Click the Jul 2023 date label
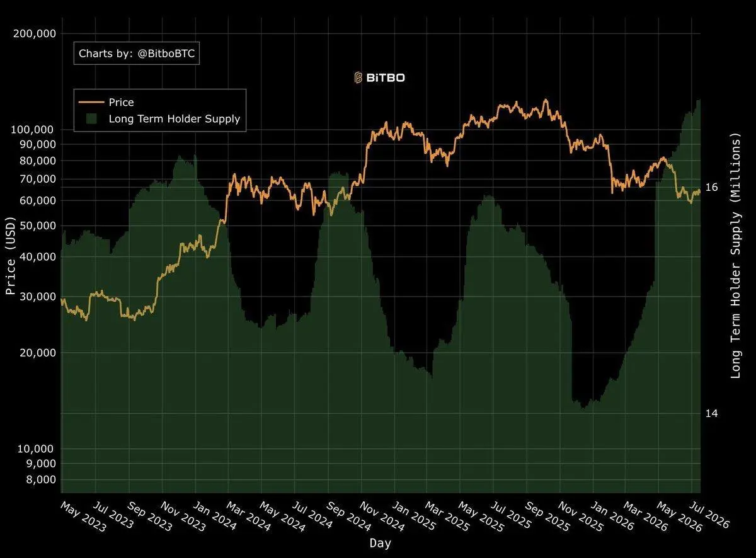Screen dimensions: 756x558 pyautogui.click(x=112, y=516)
